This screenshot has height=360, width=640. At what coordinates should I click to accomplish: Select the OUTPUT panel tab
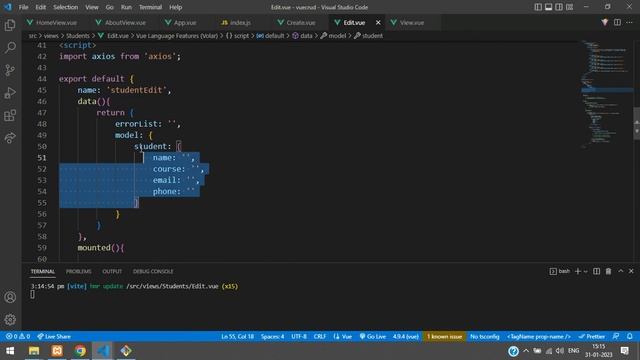pyautogui.click(x=112, y=271)
